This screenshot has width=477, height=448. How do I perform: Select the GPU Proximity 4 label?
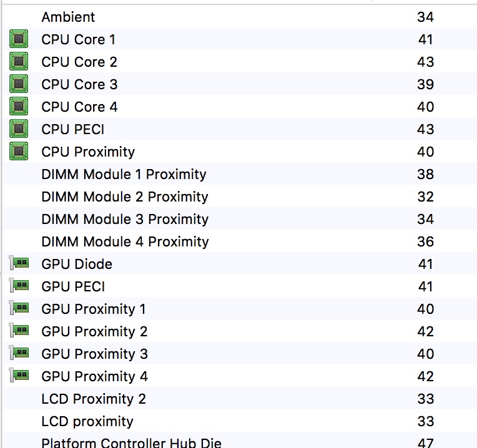(95, 377)
